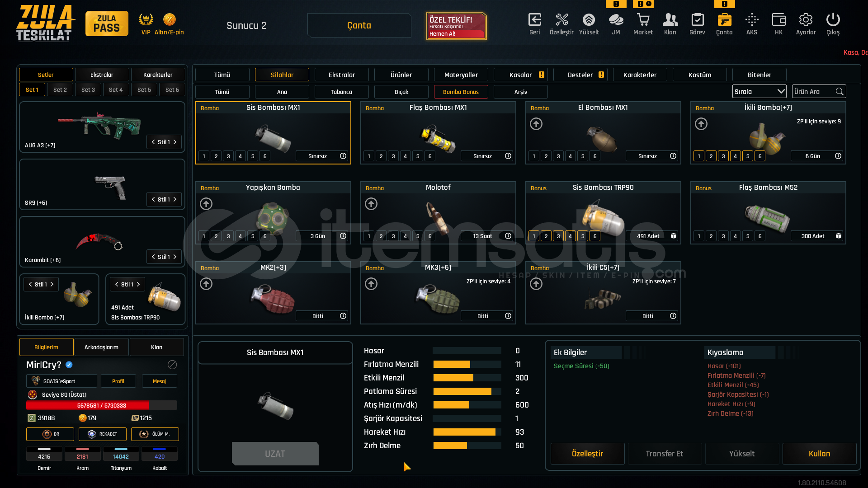868x488 pixels.
Task: Click the Geri back icon
Action: pyautogui.click(x=534, y=20)
